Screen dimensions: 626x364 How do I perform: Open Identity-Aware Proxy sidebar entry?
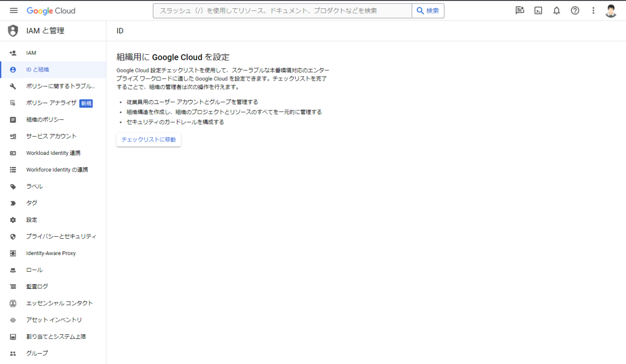click(x=53, y=253)
